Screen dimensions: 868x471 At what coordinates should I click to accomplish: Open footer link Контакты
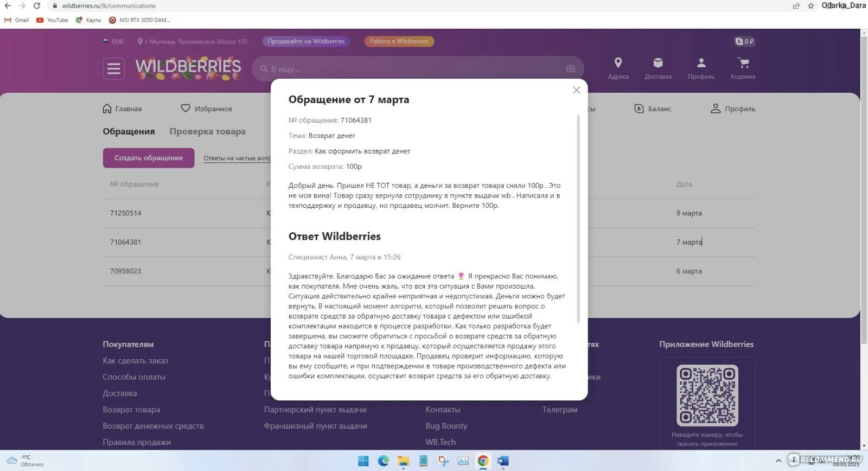coord(443,409)
